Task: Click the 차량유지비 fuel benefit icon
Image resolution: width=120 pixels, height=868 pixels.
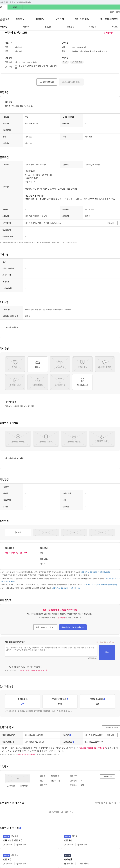Action: (x=60, y=364)
